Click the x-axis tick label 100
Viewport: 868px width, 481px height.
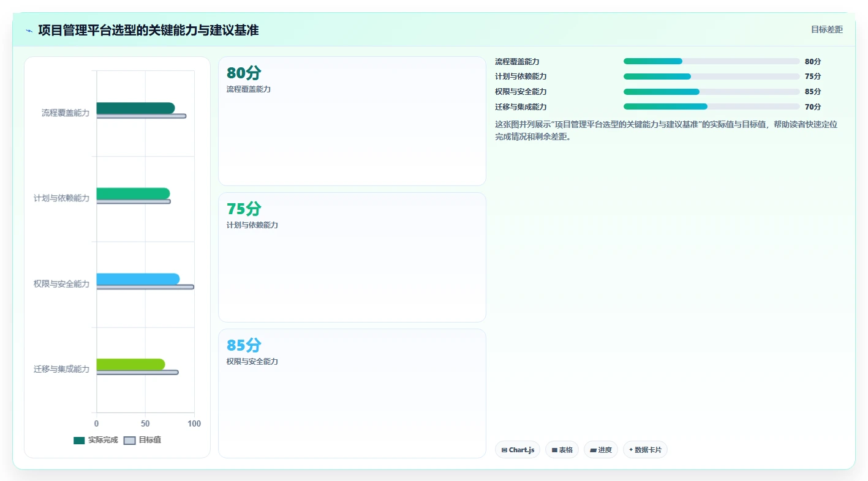pyautogui.click(x=194, y=423)
